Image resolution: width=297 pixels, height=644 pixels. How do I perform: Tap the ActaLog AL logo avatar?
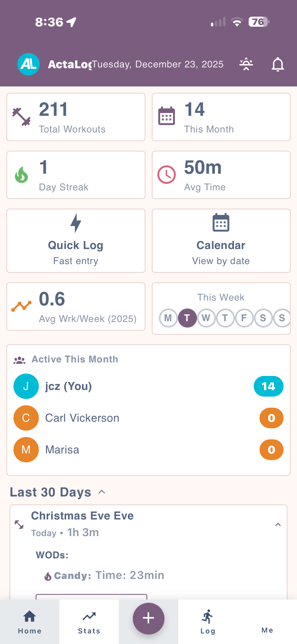tap(29, 64)
